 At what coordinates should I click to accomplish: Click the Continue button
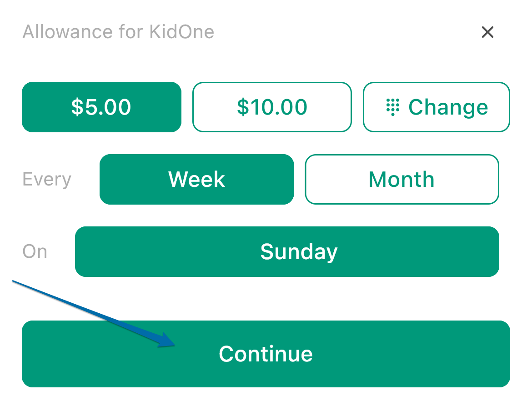point(266,354)
